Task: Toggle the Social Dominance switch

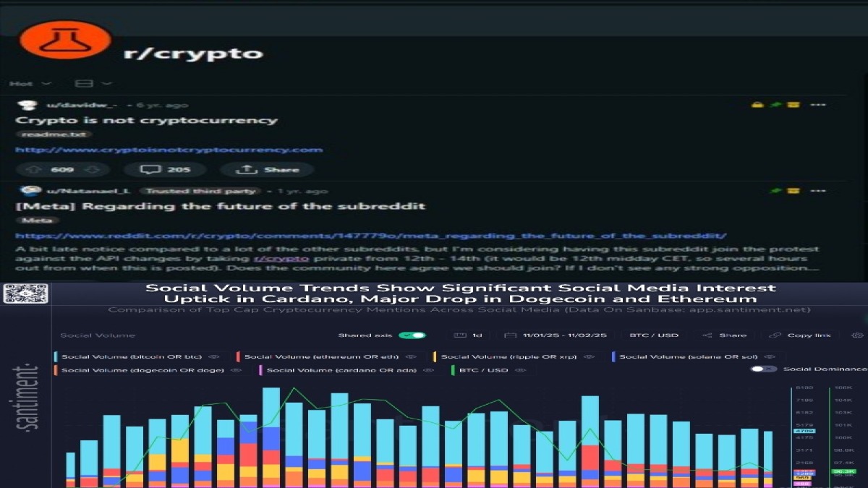Action: point(764,369)
